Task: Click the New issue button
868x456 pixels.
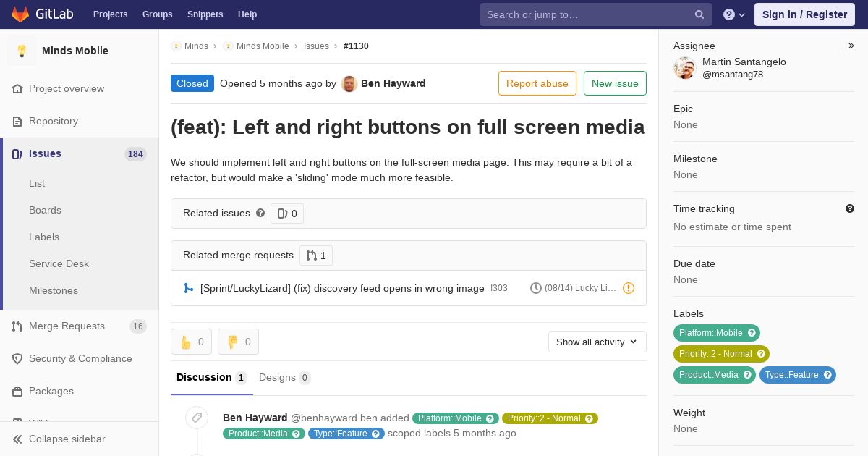Action: (x=615, y=83)
